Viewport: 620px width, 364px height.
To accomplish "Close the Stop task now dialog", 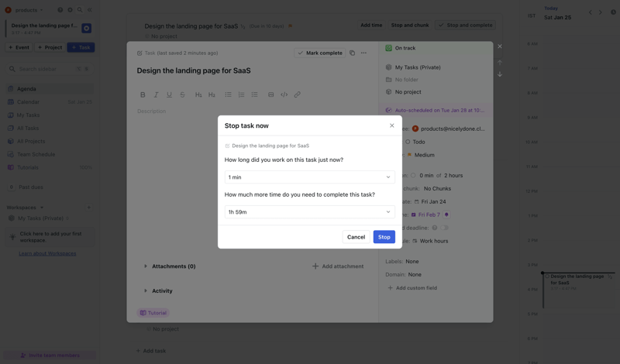I will pyautogui.click(x=392, y=125).
